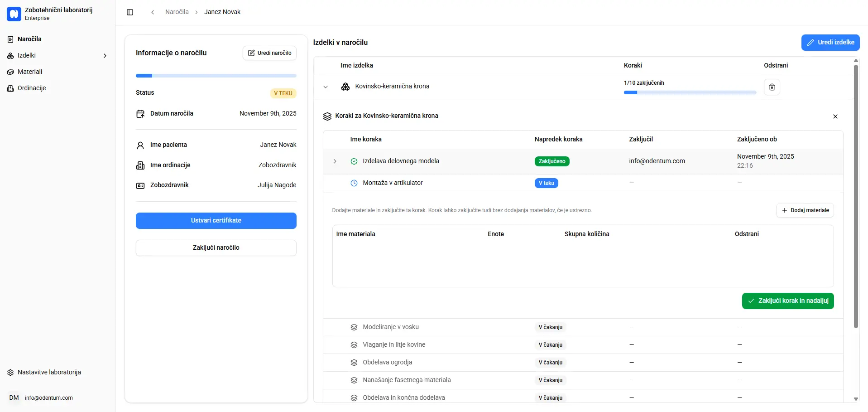Viewport: 868px width, 412px height.
Task: Click the Dodaj materiale button
Action: pyautogui.click(x=805, y=210)
